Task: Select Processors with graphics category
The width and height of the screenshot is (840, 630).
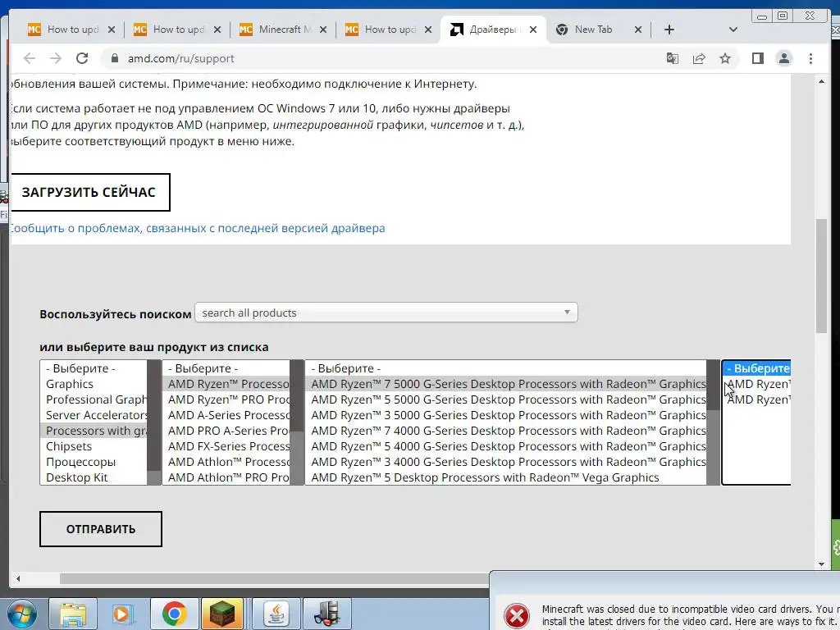Action: click(x=94, y=431)
